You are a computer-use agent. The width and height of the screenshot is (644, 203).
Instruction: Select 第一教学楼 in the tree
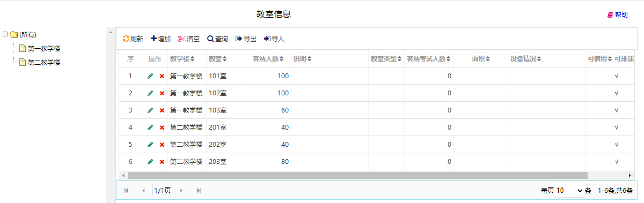pyautogui.click(x=44, y=49)
